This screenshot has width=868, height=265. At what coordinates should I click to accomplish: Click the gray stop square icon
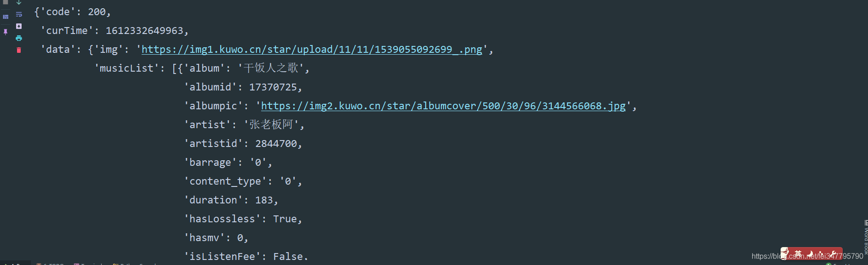(x=5, y=2)
